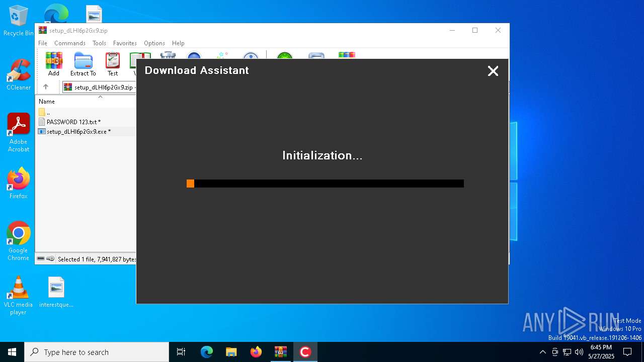Image resolution: width=644 pixels, height=362 pixels.
Task: Show hidden system tray icons chevron
Action: click(542, 352)
